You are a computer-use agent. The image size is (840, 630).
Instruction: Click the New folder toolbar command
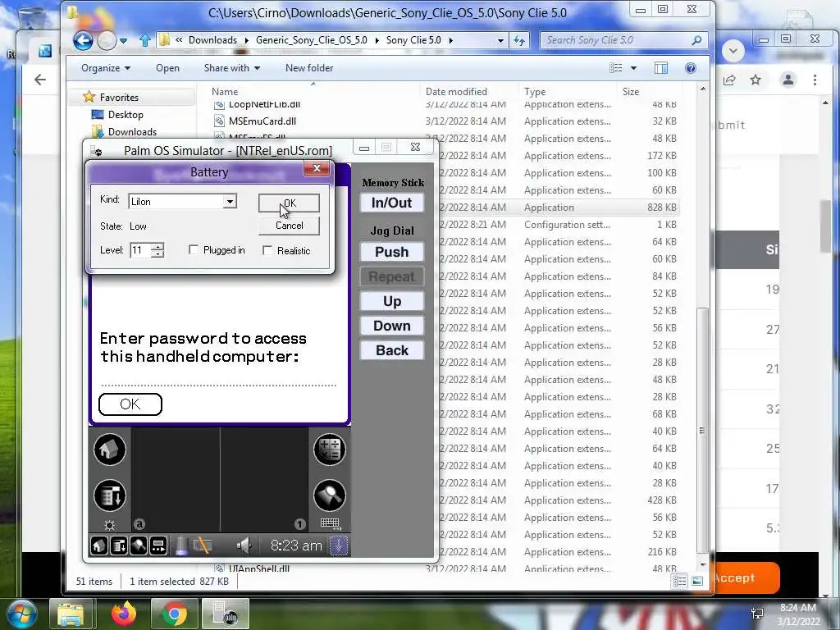click(x=309, y=68)
